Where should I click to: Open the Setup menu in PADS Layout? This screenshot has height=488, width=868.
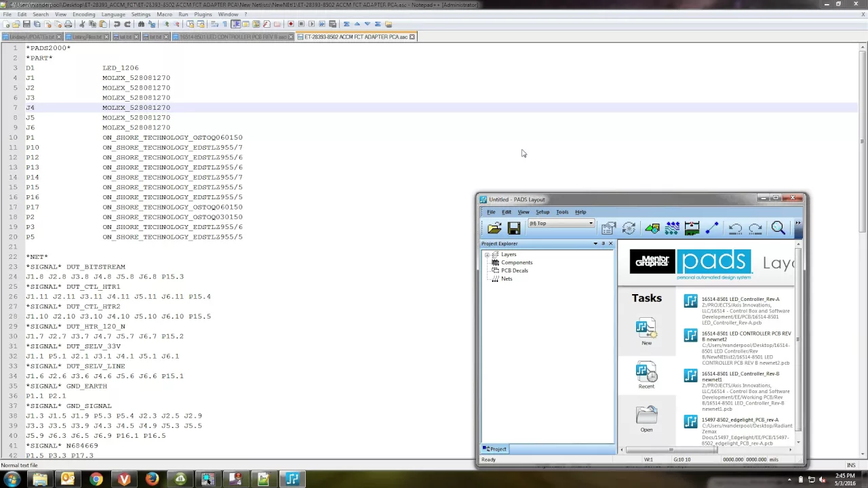[x=542, y=212]
